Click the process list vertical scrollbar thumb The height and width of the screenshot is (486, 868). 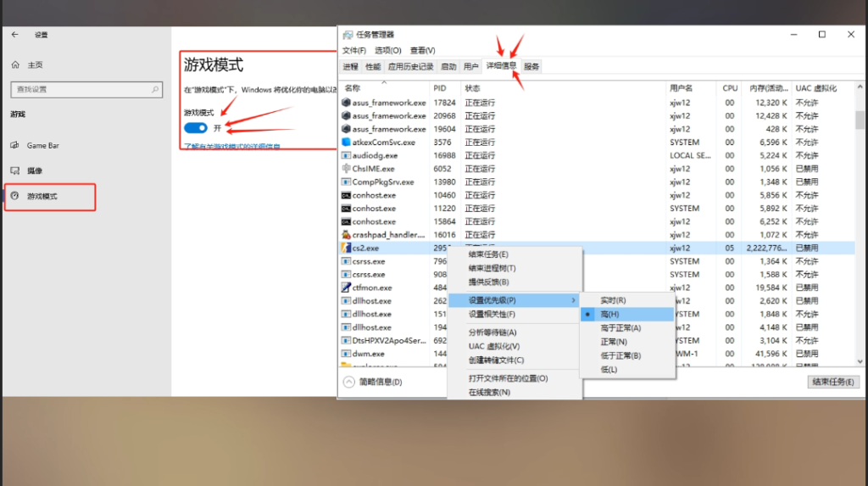(x=860, y=120)
